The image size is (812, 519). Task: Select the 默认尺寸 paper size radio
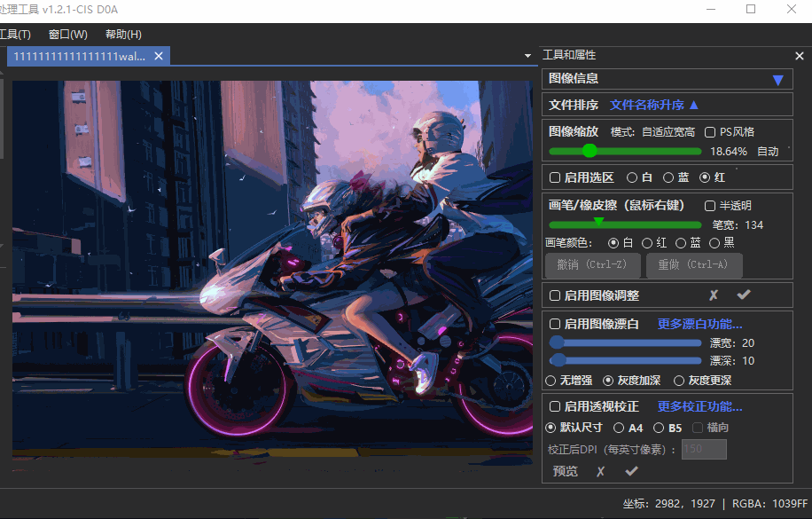pyautogui.click(x=550, y=428)
